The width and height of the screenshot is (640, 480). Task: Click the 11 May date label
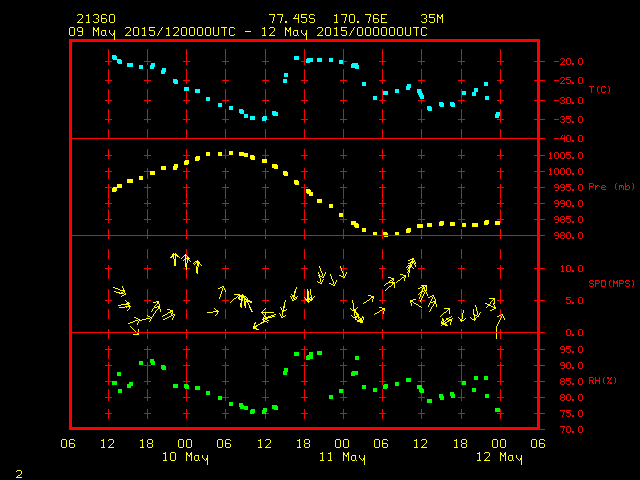[x=342, y=457]
